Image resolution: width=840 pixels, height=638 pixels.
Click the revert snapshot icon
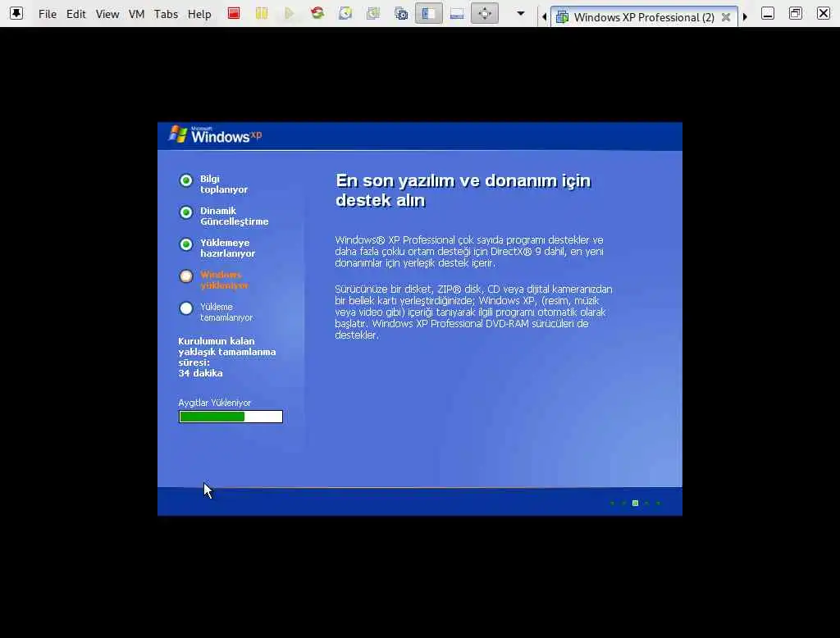click(x=373, y=13)
